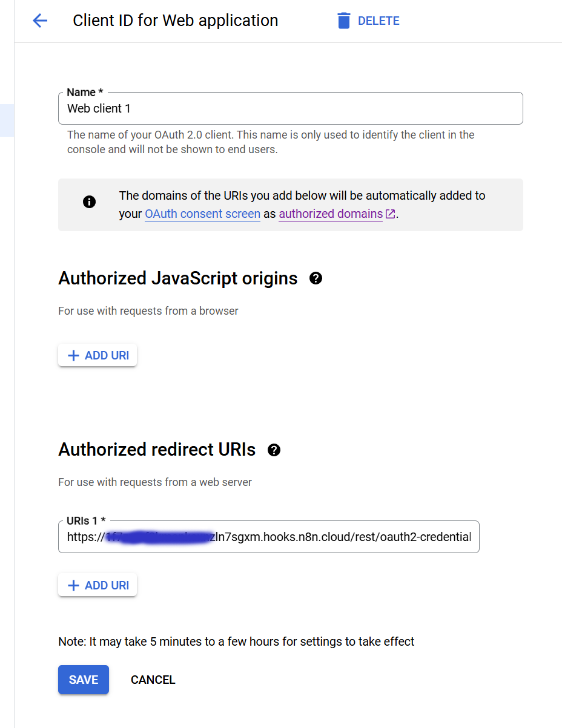
Task: Save the client ID settings
Action: point(84,680)
